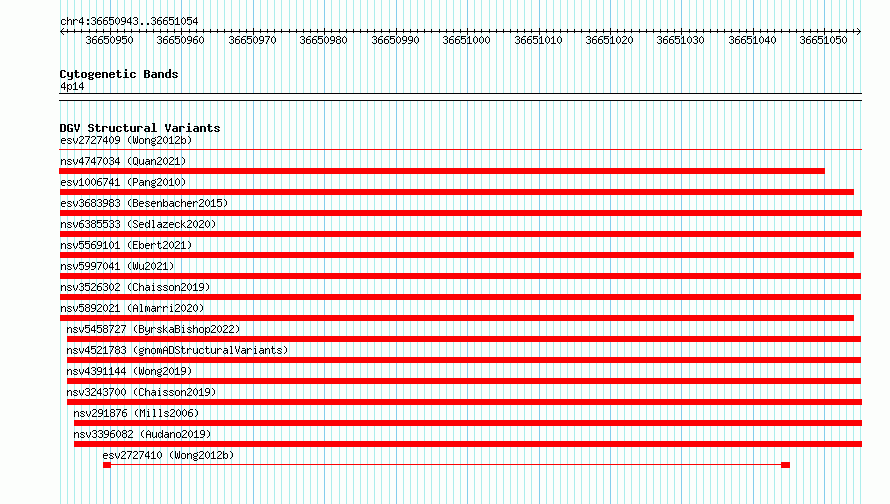Click ruler position 36650960
Image resolution: width=890 pixels, height=504 pixels.
(x=180, y=40)
